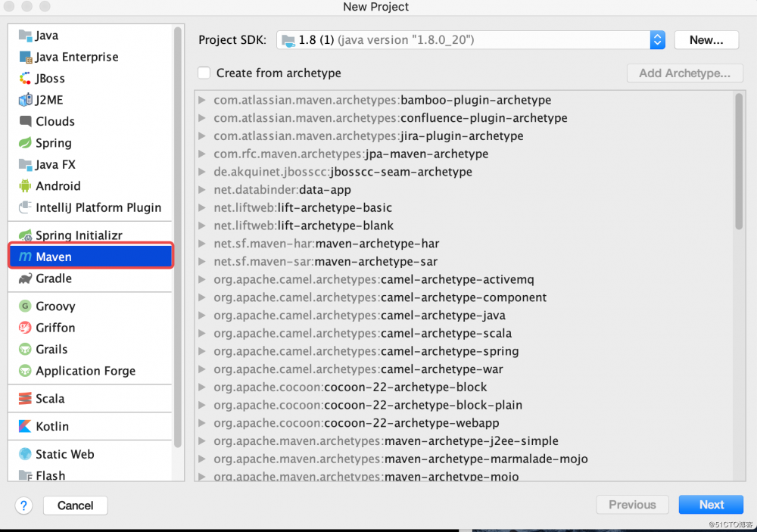Screen dimensions: 757x532
Task: Select the Flash folder icon
Action: click(25, 475)
